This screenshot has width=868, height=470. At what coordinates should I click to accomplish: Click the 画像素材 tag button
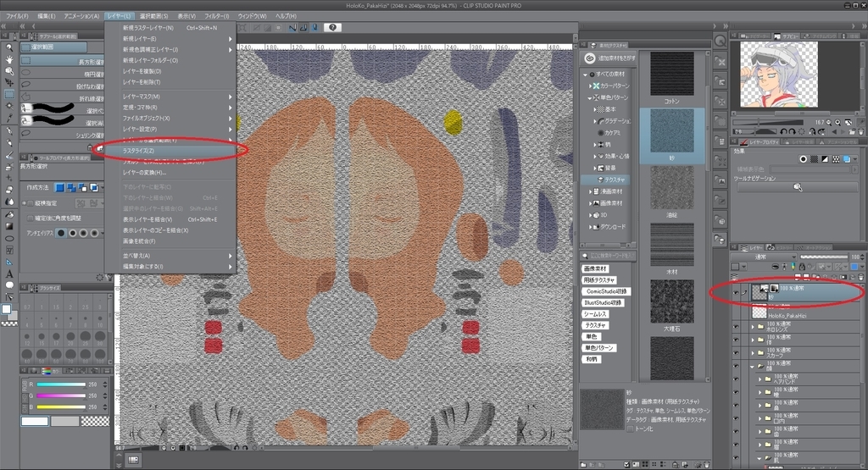(595, 268)
